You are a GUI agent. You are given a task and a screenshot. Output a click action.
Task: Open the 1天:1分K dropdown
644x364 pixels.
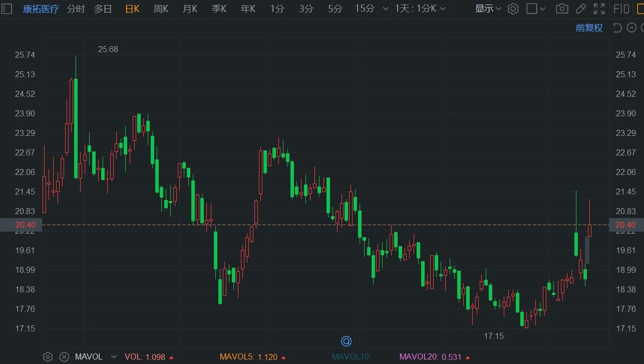pos(420,9)
